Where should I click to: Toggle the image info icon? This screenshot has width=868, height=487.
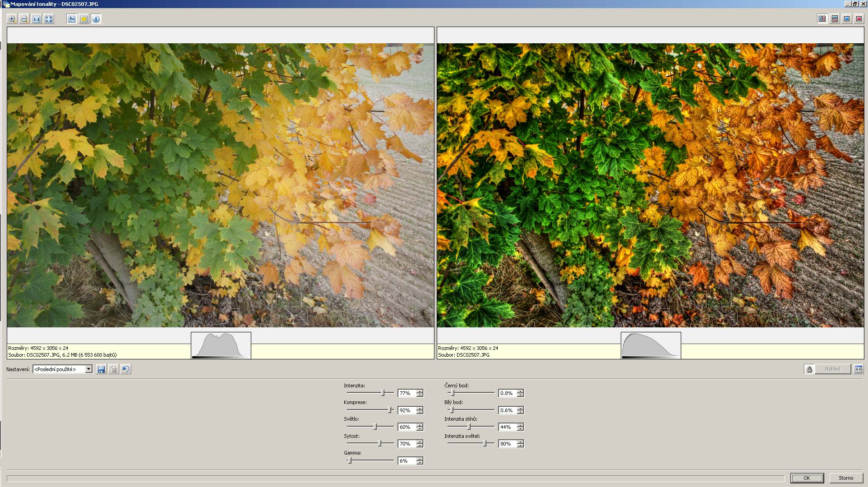[x=96, y=19]
